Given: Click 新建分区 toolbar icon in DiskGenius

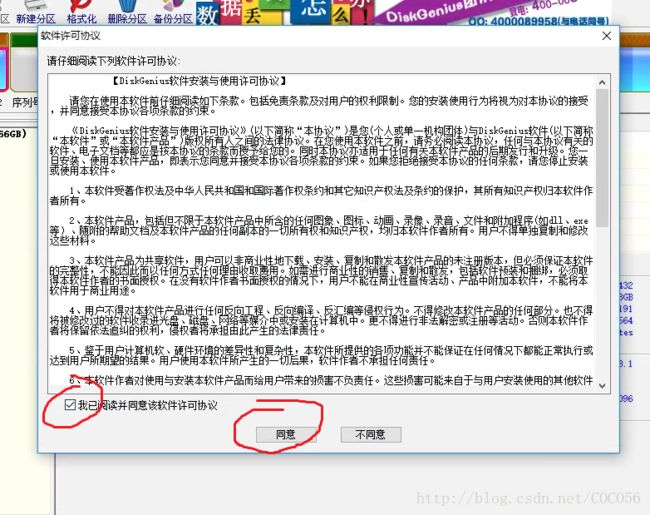Looking at the screenshot, I should point(36,12).
